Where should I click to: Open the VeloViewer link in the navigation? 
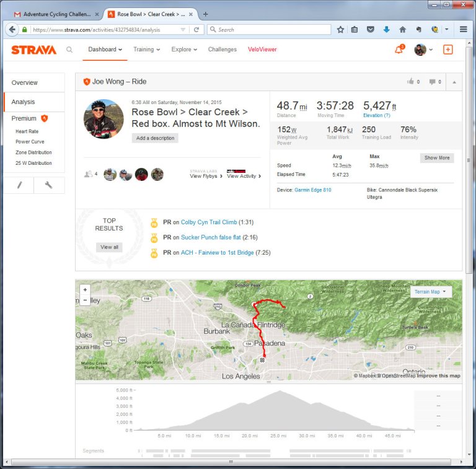(262, 50)
